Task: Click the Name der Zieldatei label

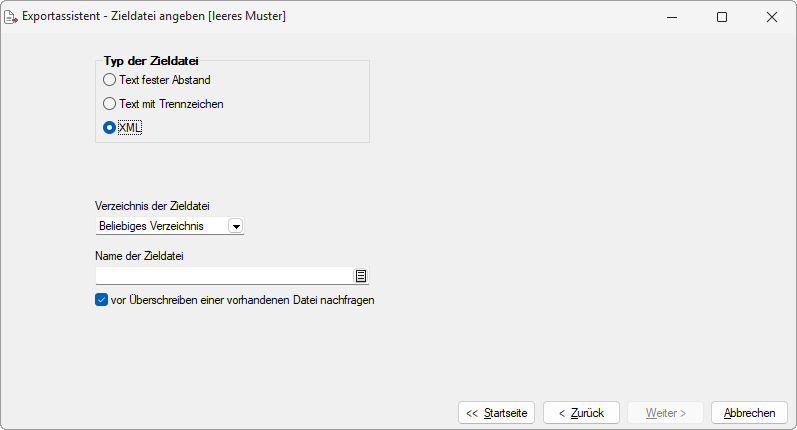Action: pos(139,256)
